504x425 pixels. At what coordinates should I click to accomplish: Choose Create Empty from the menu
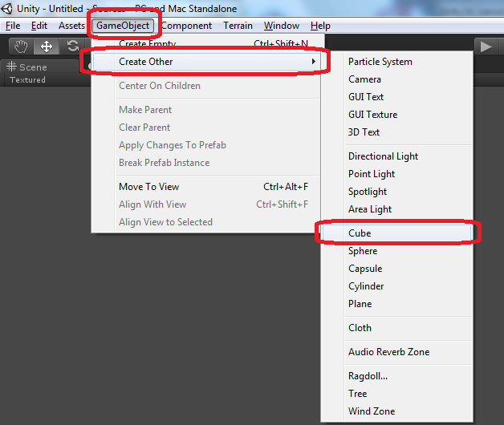click(207, 43)
